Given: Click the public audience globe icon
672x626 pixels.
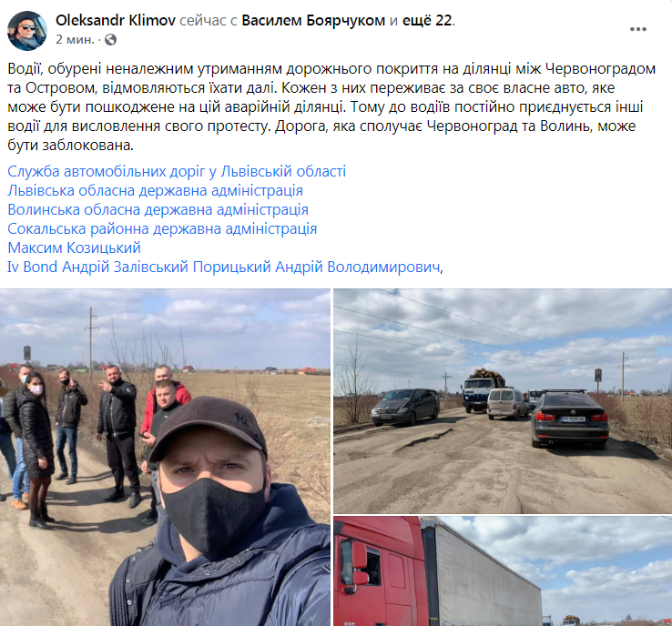Looking at the screenshot, I should coord(110,40).
